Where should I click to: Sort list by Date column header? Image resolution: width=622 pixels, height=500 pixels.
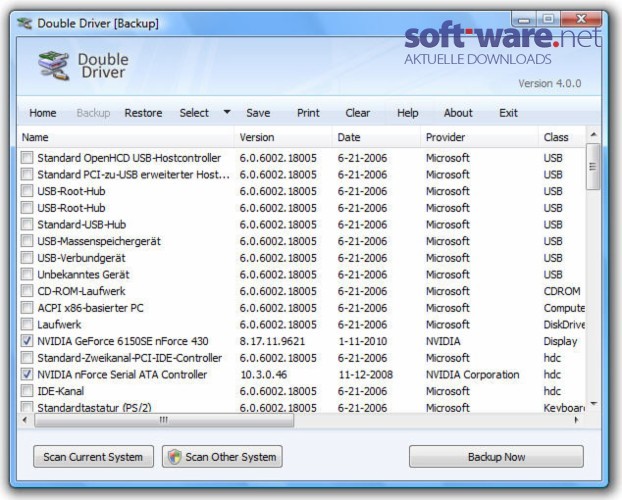(x=376, y=137)
